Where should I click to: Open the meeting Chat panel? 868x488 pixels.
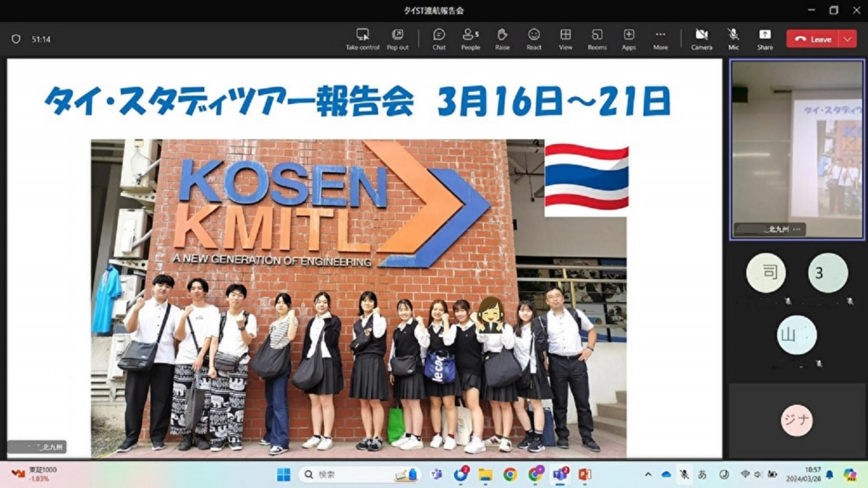pos(439,39)
